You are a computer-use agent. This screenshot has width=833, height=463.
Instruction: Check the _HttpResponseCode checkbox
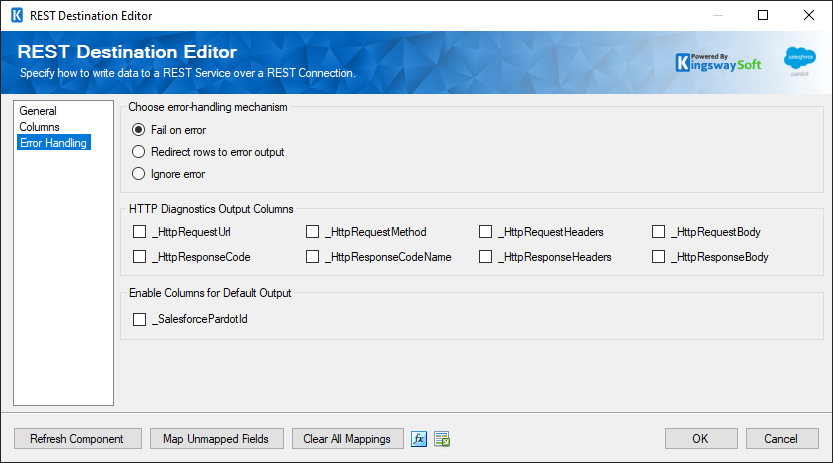pos(140,256)
